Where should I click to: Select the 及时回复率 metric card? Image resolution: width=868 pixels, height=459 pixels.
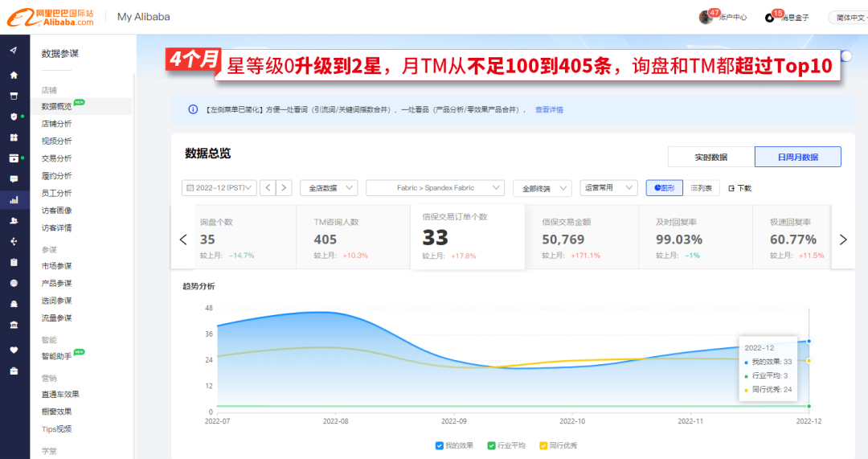(695, 237)
